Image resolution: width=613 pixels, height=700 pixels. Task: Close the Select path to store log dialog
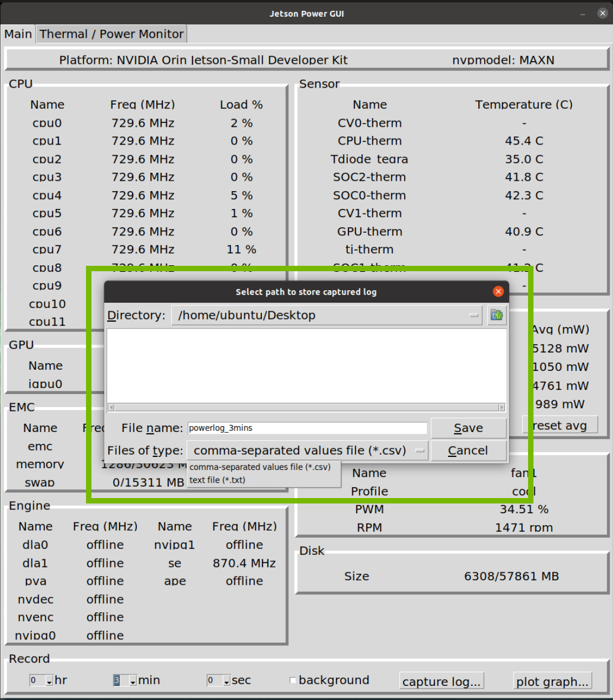click(498, 292)
